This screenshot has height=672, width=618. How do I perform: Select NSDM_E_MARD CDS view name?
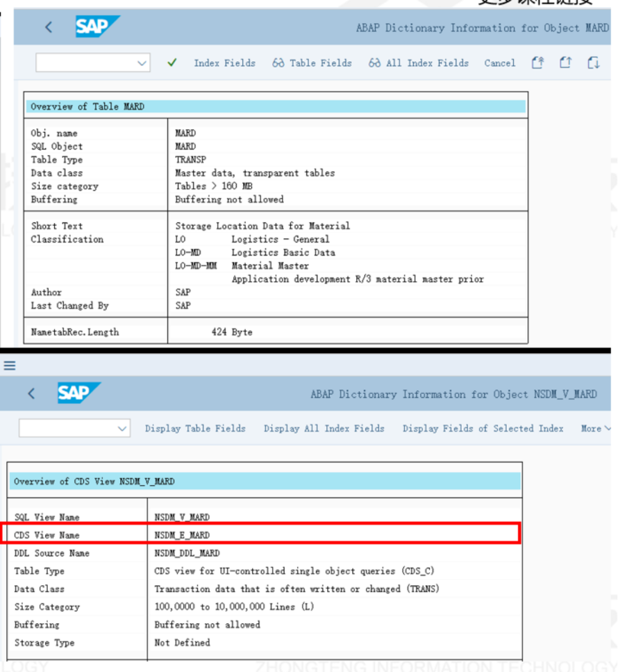pos(182,535)
